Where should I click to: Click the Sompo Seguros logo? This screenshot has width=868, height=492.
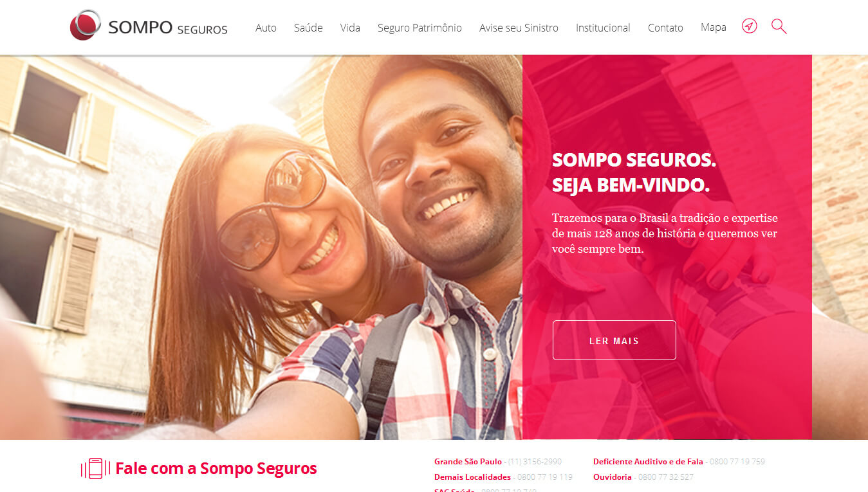click(x=149, y=26)
